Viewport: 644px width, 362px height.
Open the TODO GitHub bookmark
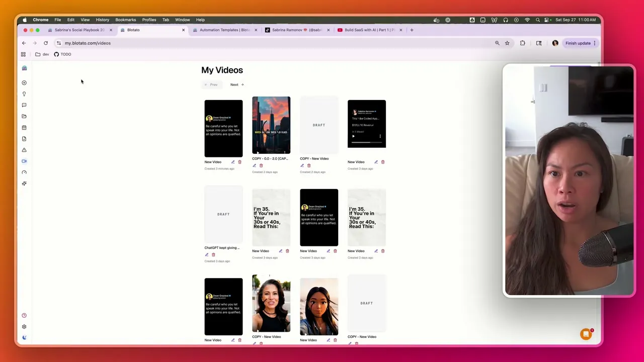(x=62, y=54)
